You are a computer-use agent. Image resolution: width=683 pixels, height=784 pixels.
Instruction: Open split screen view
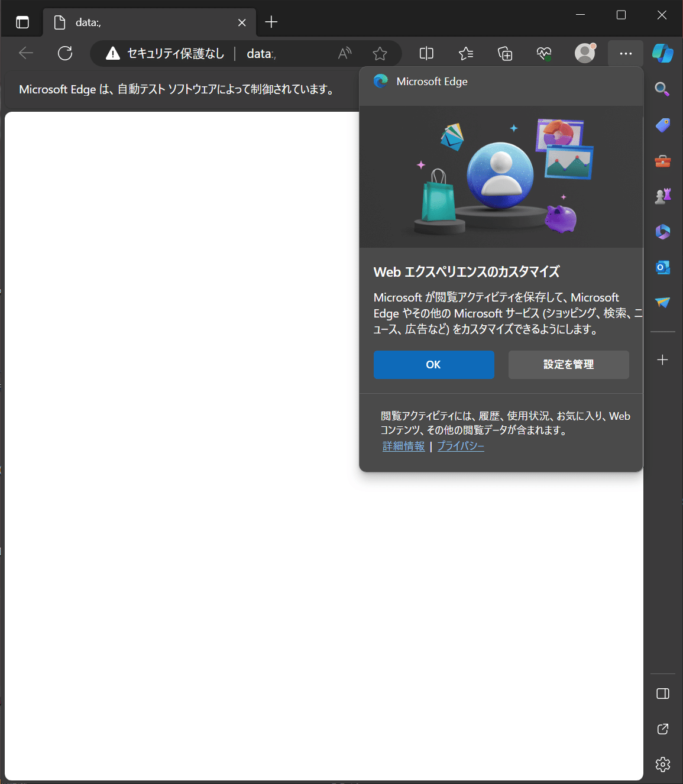pos(426,54)
